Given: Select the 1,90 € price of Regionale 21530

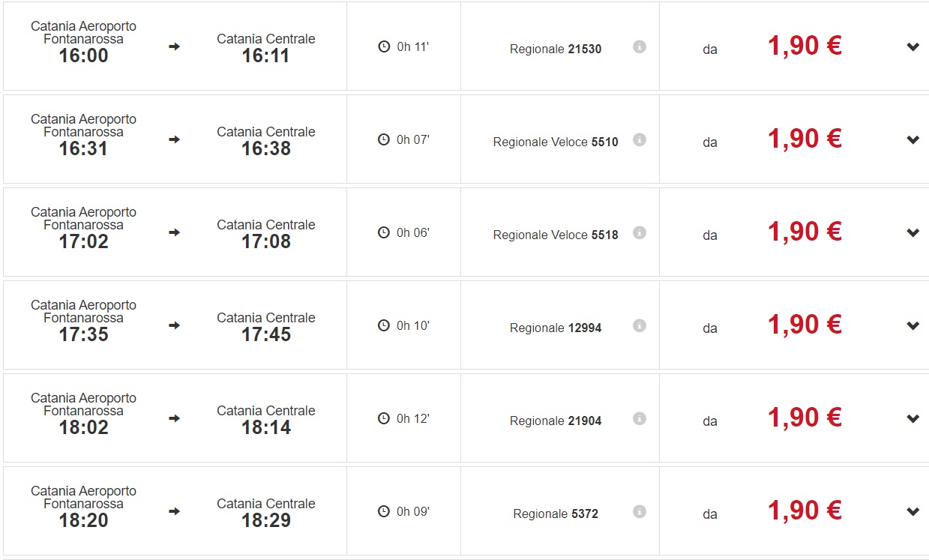Looking at the screenshot, I should pyautogui.click(x=805, y=46).
